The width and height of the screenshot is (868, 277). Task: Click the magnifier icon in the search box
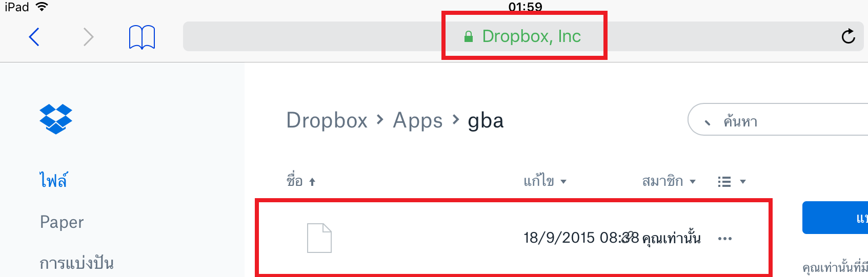pos(708,122)
